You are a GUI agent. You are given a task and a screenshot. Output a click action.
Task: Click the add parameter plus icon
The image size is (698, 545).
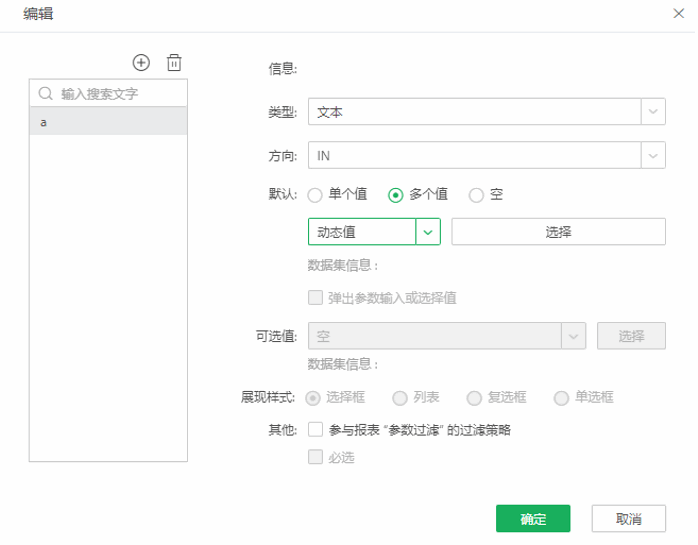tap(141, 62)
